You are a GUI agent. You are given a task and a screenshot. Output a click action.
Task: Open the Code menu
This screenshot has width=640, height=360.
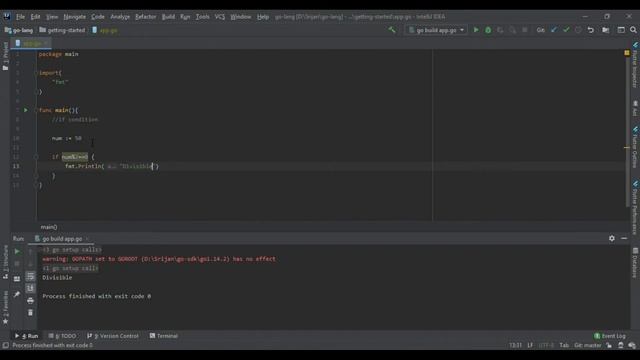point(98,17)
